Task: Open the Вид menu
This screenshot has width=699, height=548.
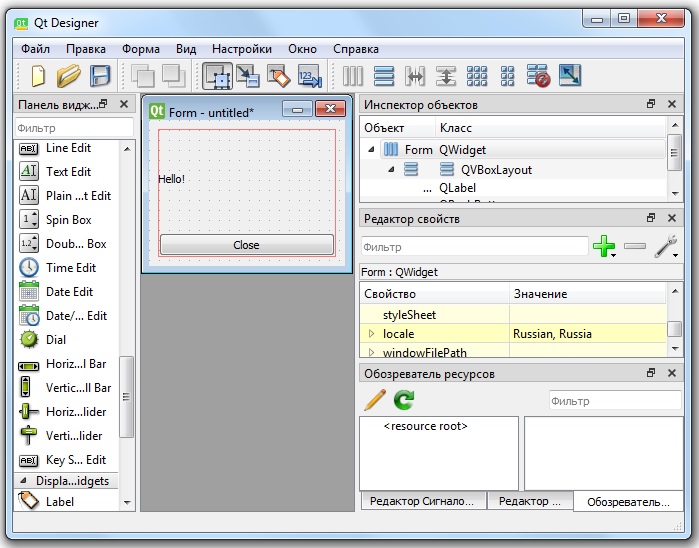Action: tap(186, 49)
